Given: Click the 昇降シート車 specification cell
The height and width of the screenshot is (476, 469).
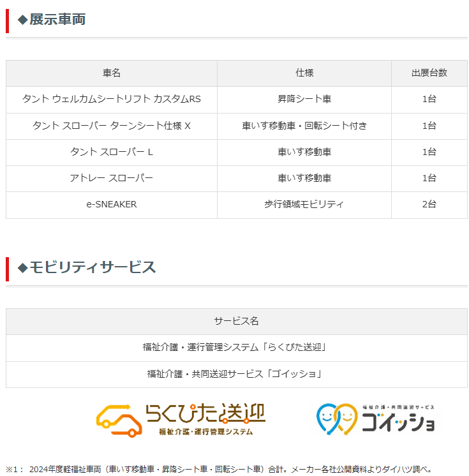Looking at the screenshot, I should (304, 100).
